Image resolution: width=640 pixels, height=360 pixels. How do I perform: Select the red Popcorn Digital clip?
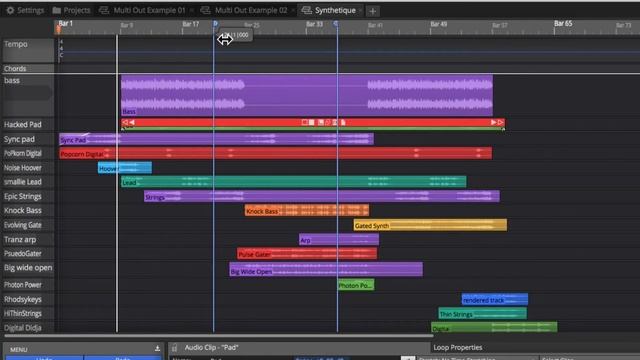(276, 153)
